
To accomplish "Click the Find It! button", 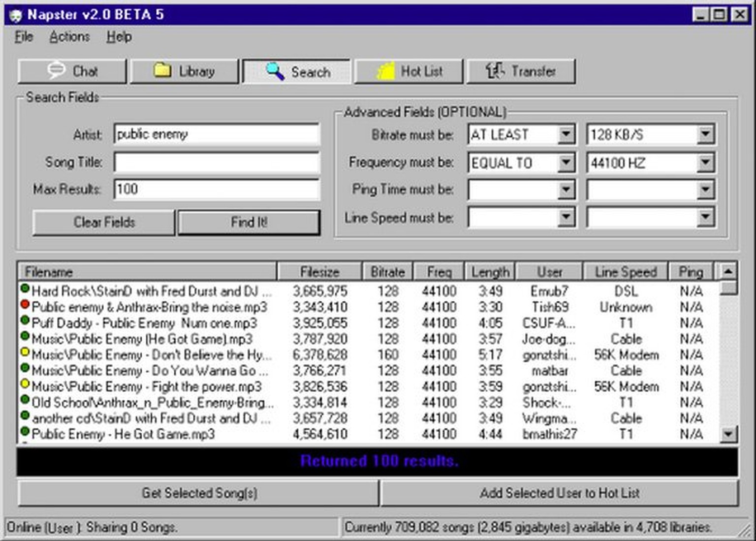I will pos(249,223).
